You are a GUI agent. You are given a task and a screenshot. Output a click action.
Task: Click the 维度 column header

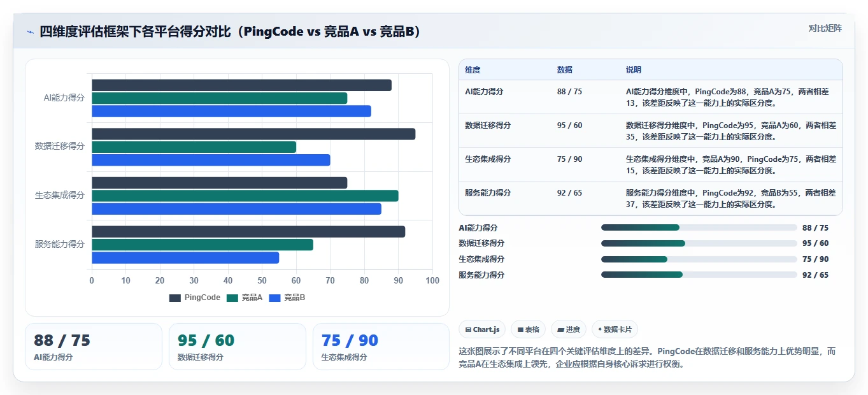473,70
